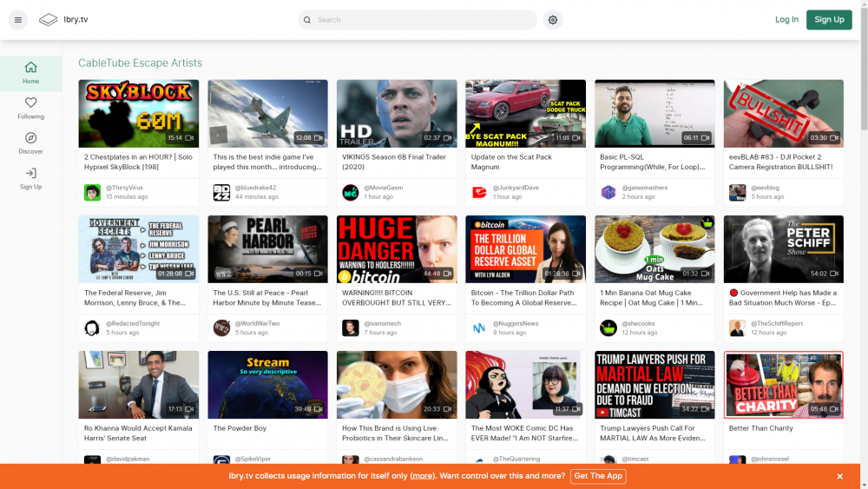Click title 'Update on the Scat Pack Magnum'
Image resolution: width=868 pixels, height=489 pixels.
[x=511, y=162]
